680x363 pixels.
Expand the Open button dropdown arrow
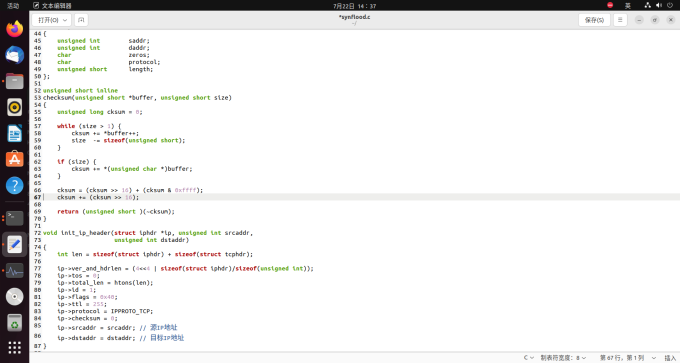(65, 20)
